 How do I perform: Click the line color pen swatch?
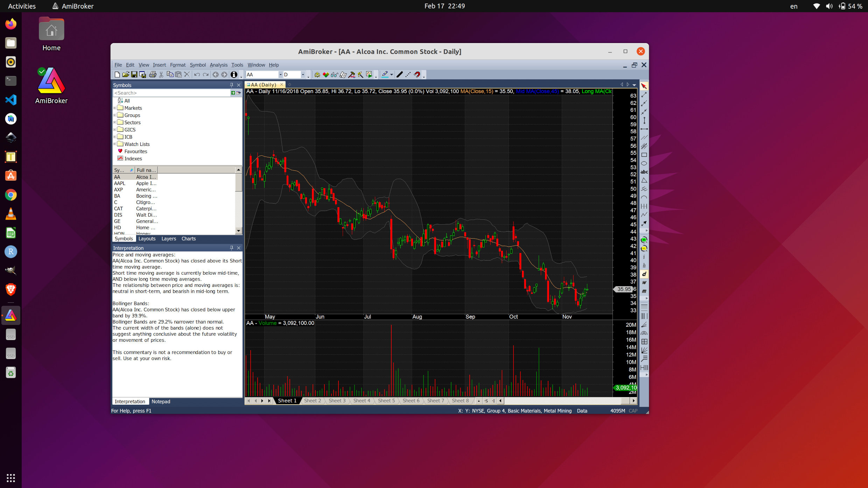click(385, 75)
